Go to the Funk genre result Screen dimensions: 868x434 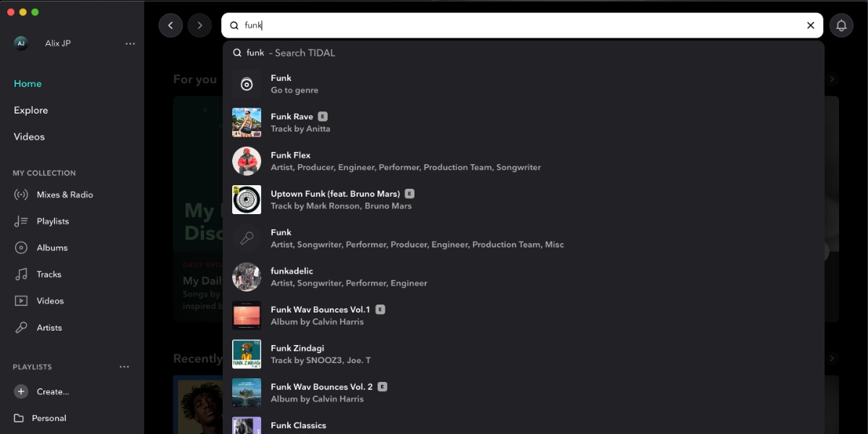point(294,84)
